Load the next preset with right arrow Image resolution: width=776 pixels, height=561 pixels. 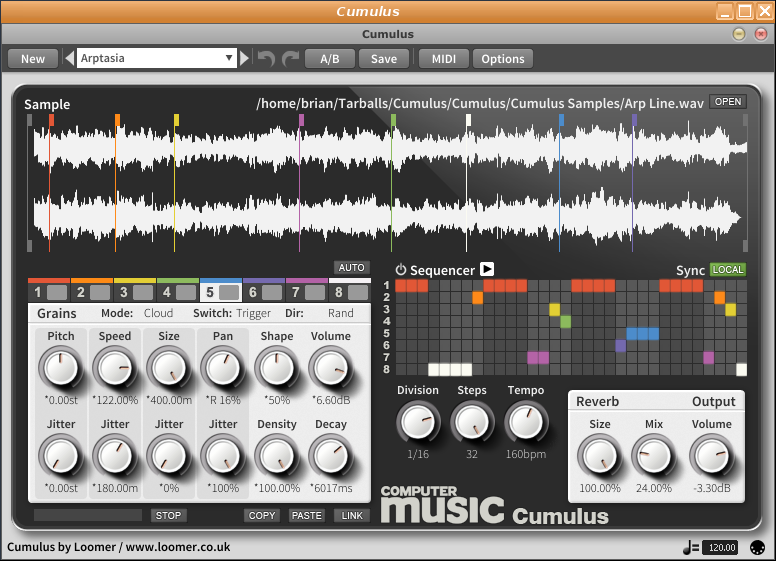tap(244, 58)
